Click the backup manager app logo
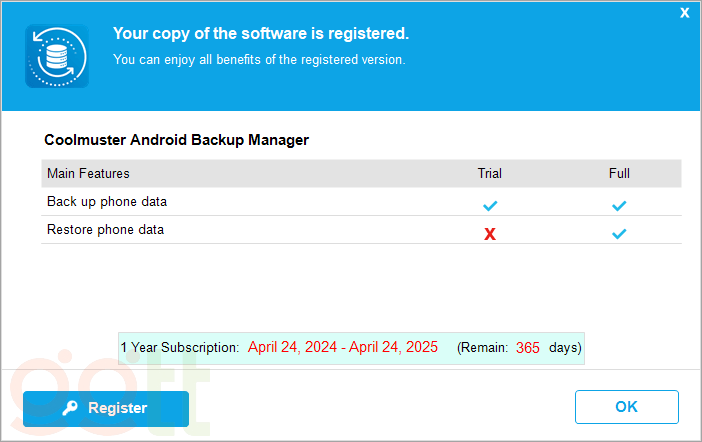The width and height of the screenshot is (702, 442). [57, 56]
